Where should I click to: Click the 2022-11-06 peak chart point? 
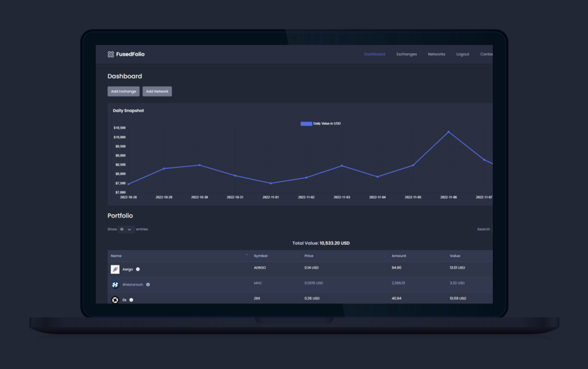point(449,132)
